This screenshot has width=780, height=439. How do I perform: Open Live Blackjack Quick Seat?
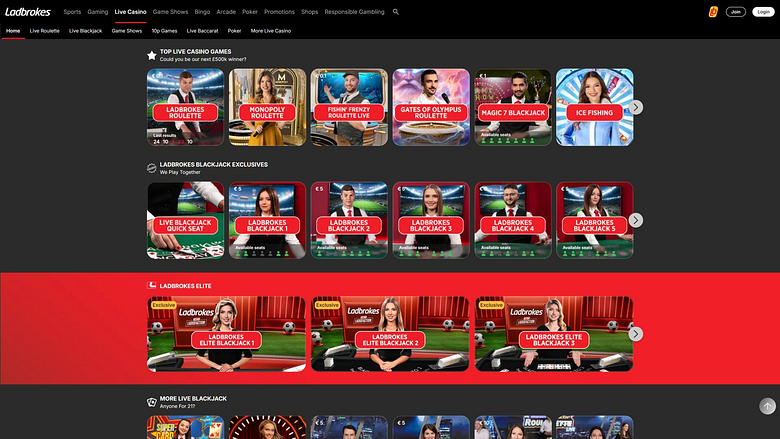(x=186, y=220)
